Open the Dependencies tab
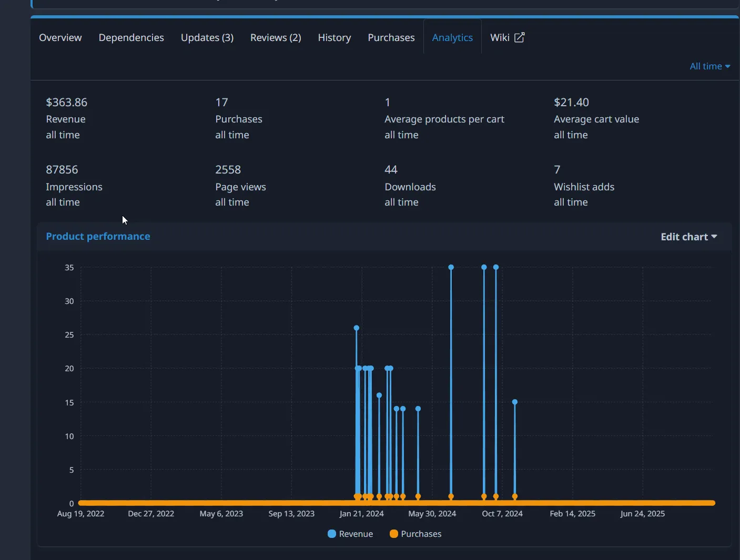This screenshot has height=560, width=740. [131, 38]
